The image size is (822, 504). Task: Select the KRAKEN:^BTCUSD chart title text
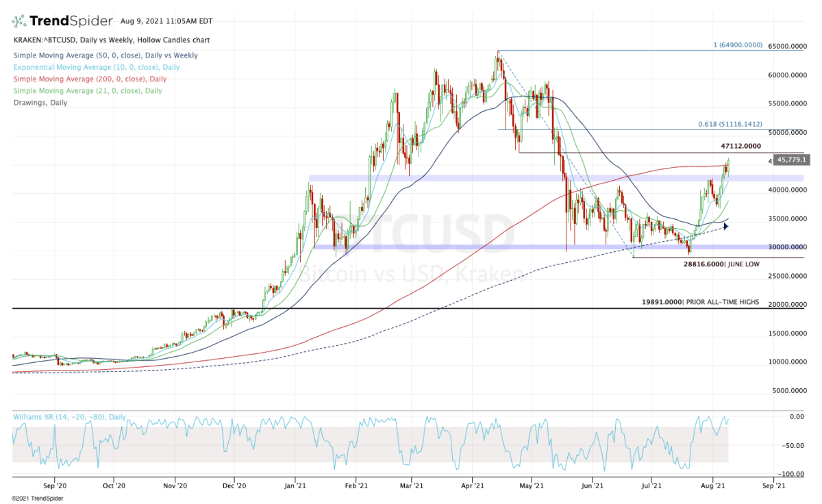coord(111,40)
